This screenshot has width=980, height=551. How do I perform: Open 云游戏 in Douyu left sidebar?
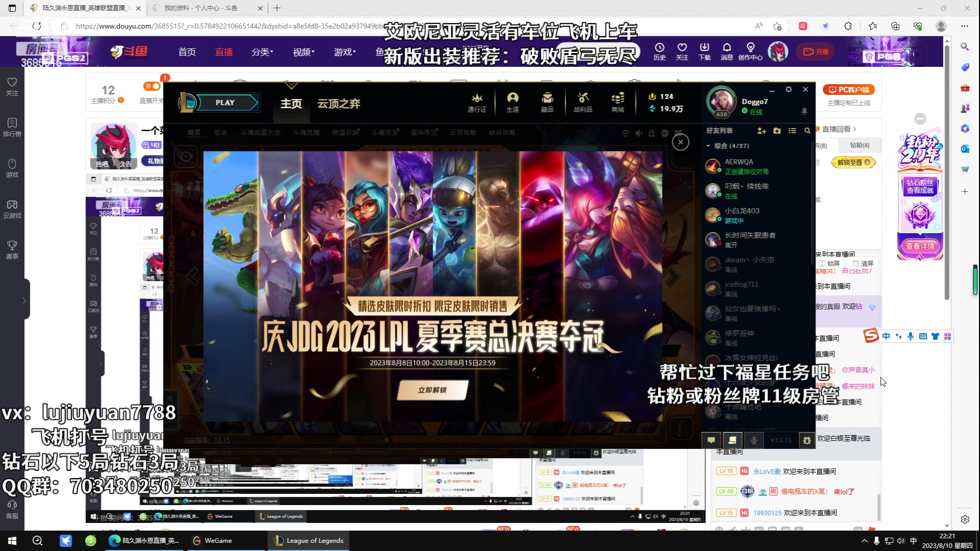(12, 209)
